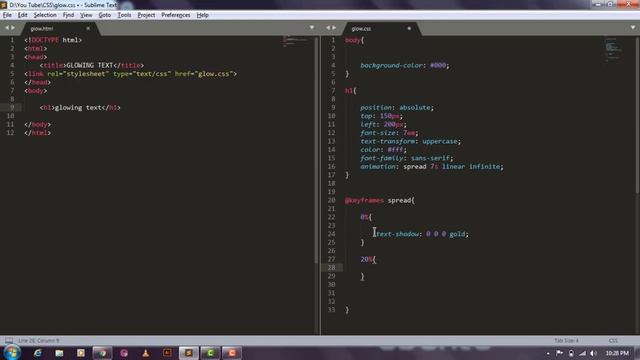Click power battery tray icon
640x360 pixels.
571,353
